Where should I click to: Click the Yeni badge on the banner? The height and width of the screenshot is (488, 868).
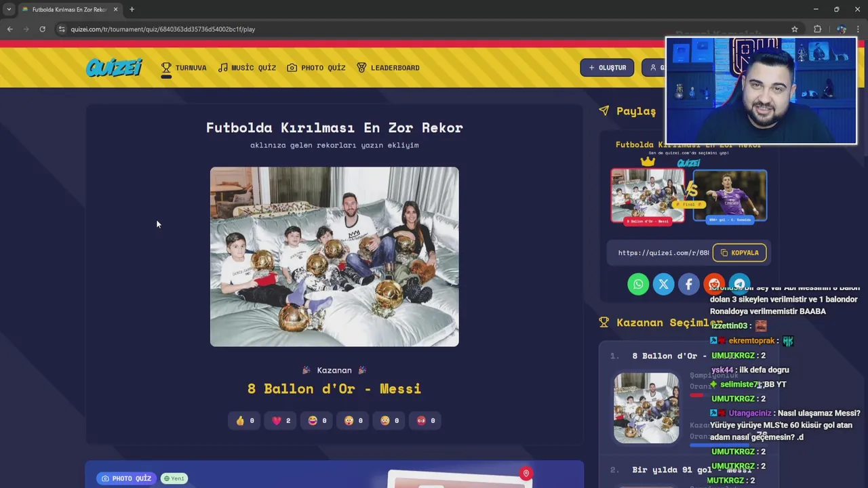[174, 479]
